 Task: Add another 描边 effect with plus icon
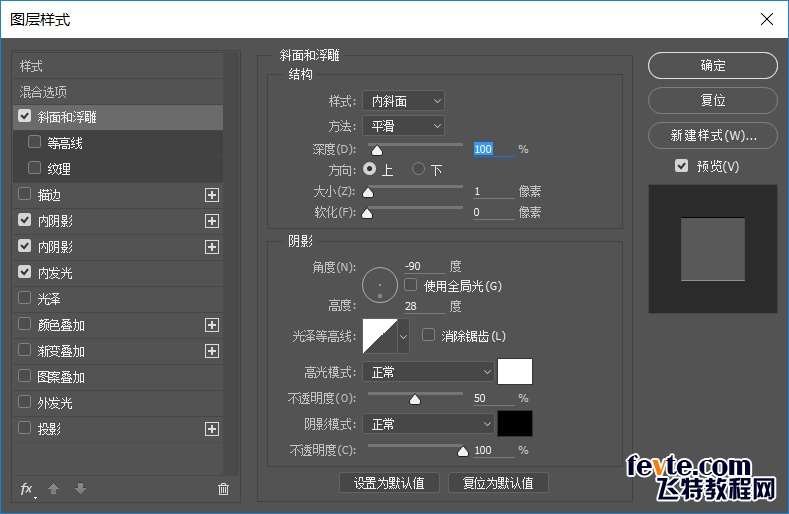[x=212, y=195]
